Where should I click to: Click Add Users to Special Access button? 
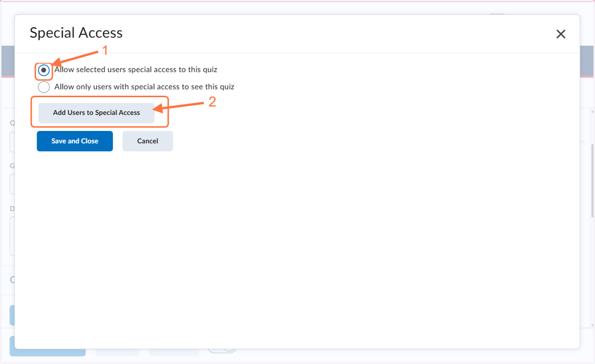click(97, 113)
